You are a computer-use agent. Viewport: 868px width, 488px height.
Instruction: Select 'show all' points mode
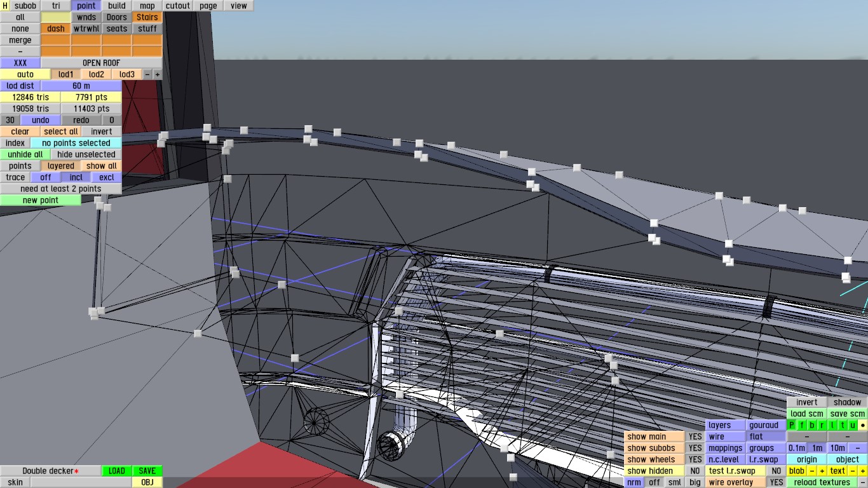(102, 166)
